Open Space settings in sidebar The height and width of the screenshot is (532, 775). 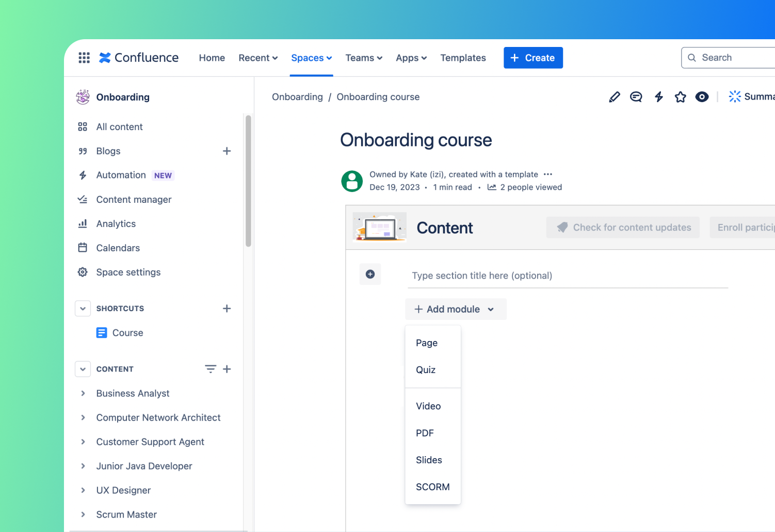[128, 272]
